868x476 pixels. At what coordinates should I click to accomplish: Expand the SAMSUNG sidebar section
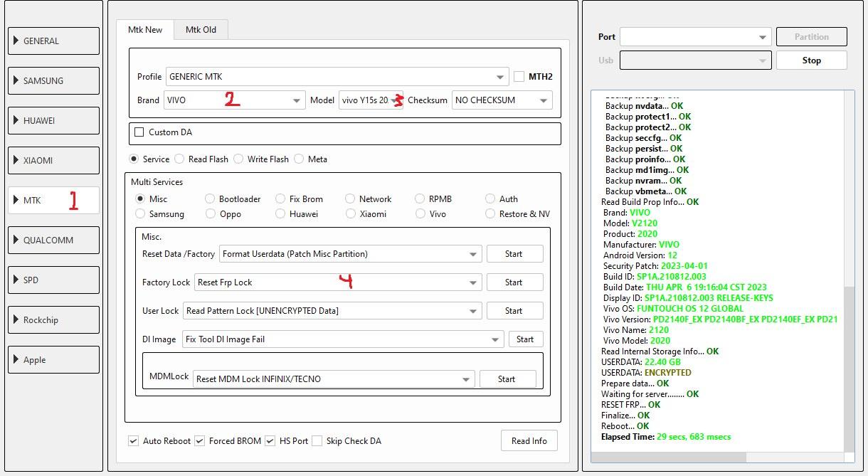[54, 80]
